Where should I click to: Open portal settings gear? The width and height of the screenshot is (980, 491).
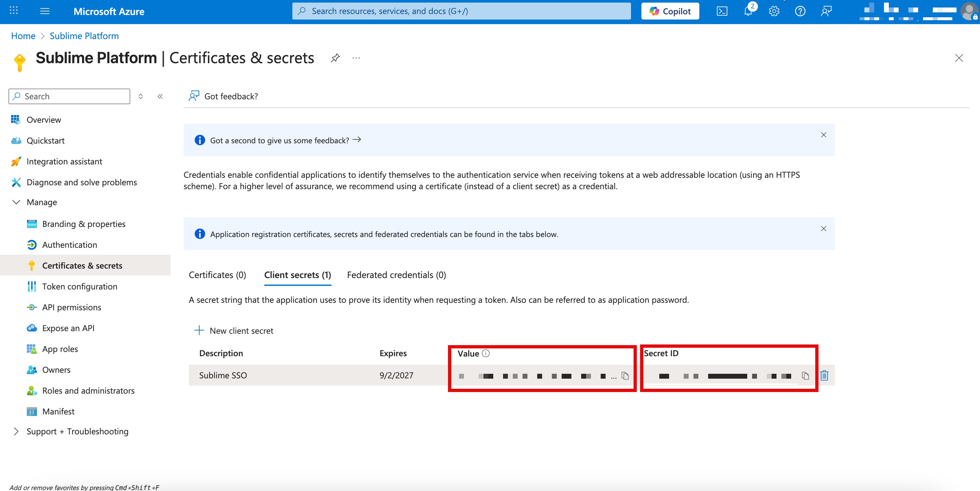(774, 11)
